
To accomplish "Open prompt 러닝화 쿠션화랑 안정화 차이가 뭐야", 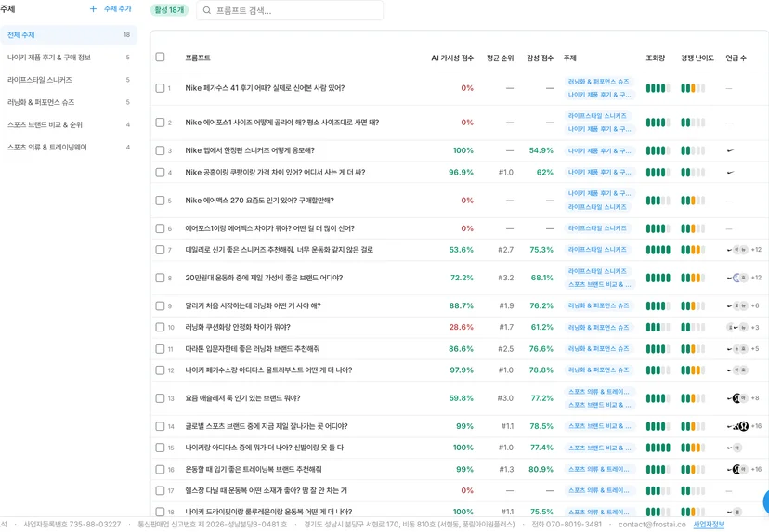I will point(238,327).
